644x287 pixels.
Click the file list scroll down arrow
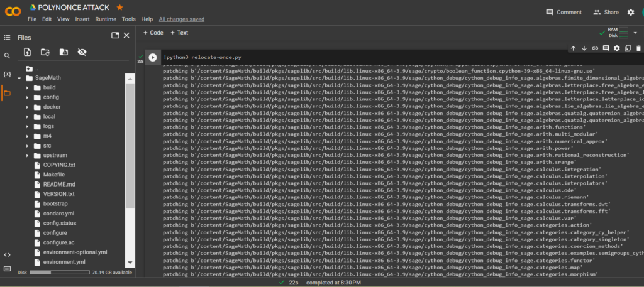tap(130, 263)
